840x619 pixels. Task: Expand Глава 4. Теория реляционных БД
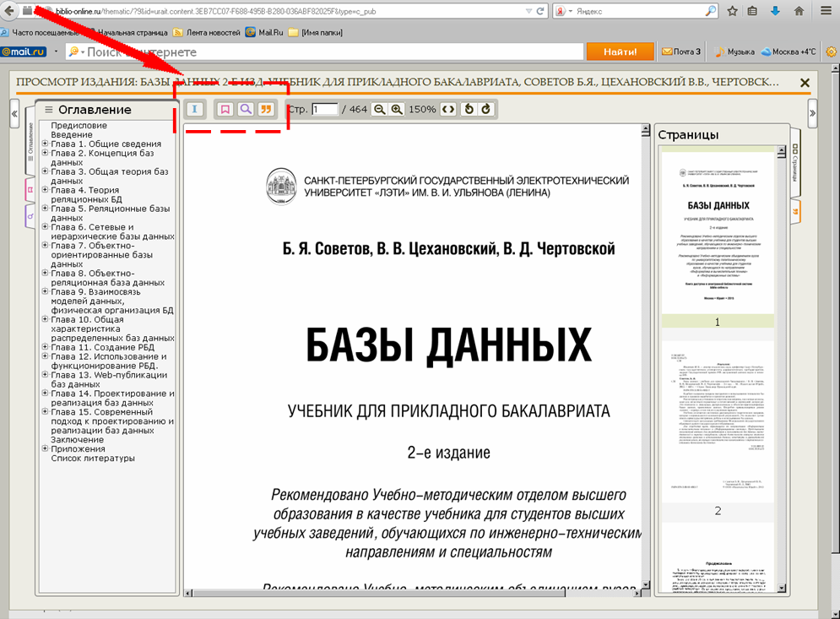[x=46, y=190]
